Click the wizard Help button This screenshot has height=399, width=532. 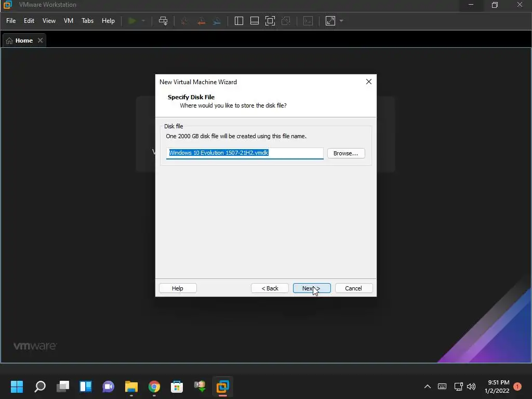[x=178, y=288]
